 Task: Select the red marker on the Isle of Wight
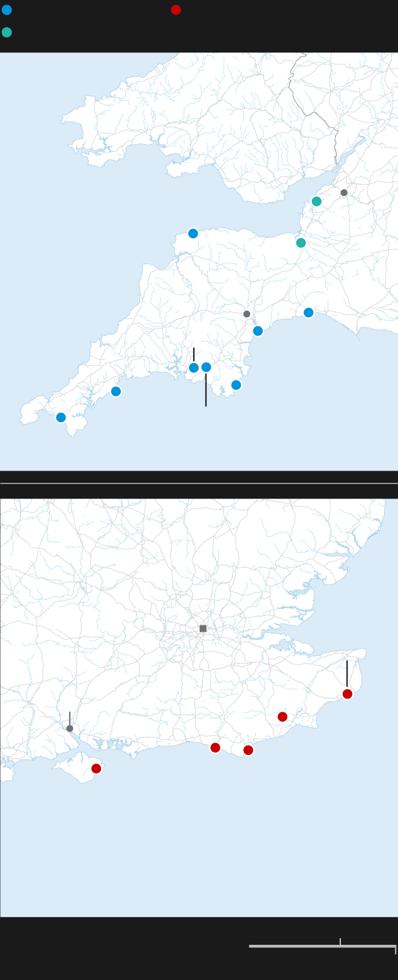(96, 769)
